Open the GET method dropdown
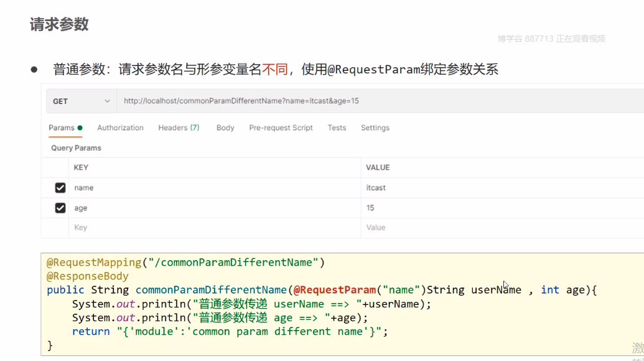 [82, 101]
